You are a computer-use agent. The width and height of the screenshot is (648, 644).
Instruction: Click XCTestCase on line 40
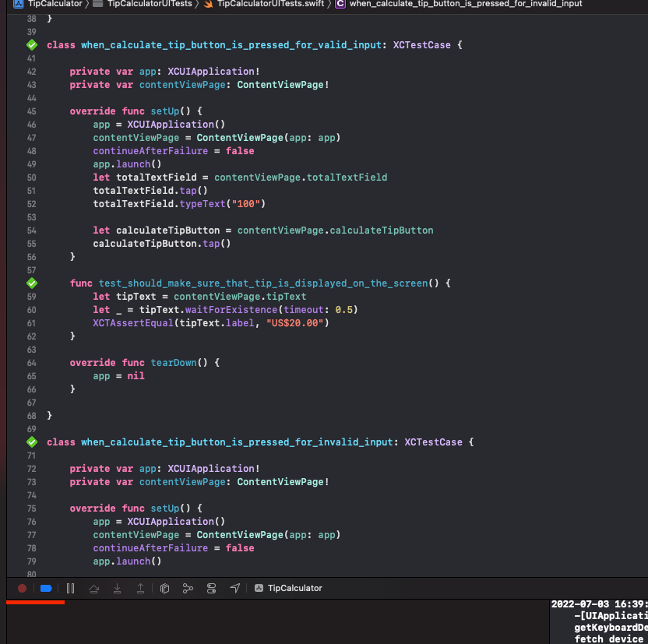(x=421, y=45)
